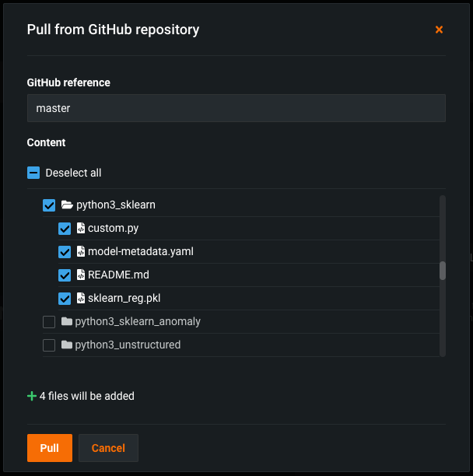This screenshot has width=473, height=476.
Task: Toggle the Deselect all checkbox
Action: click(33, 173)
